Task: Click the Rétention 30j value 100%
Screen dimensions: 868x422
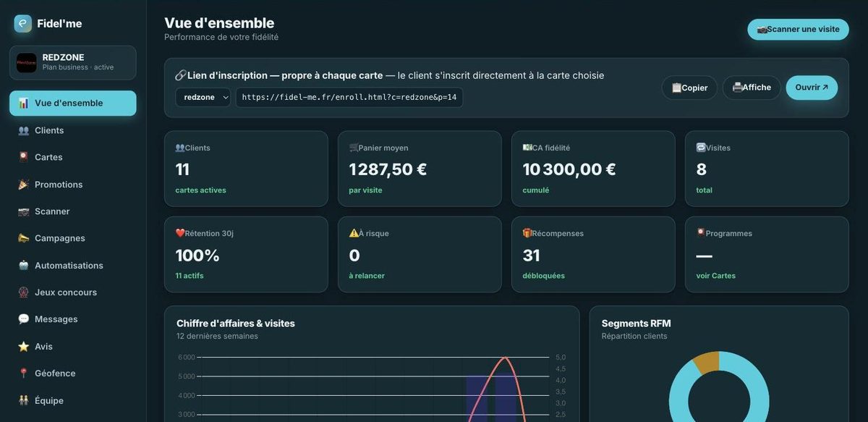Action: point(197,256)
